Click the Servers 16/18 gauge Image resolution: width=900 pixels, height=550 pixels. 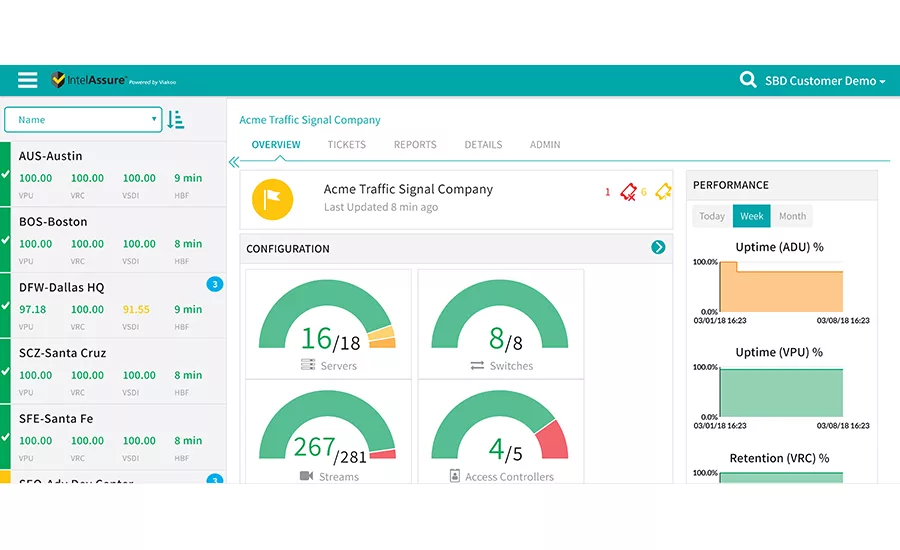pos(328,315)
